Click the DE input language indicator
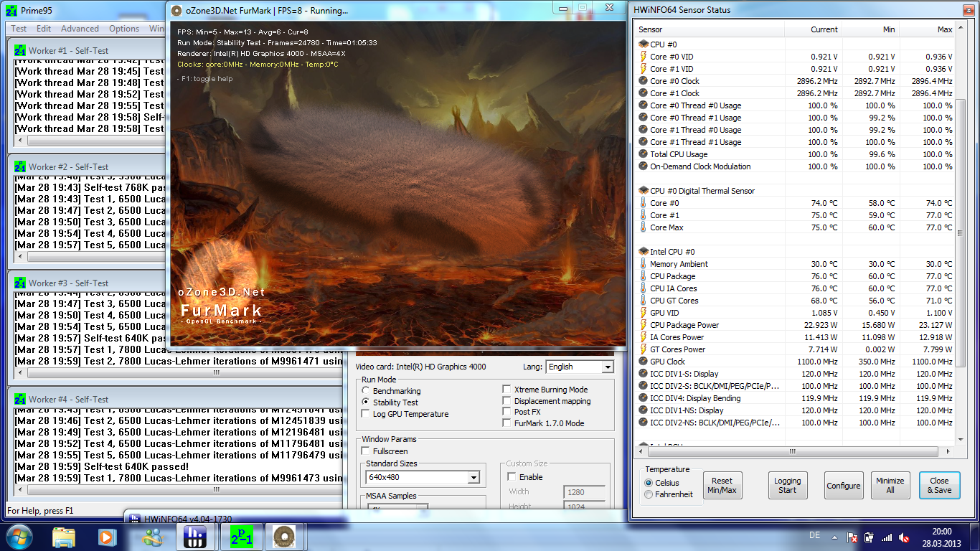The width and height of the screenshot is (980, 551). click(x=814, y=535)
